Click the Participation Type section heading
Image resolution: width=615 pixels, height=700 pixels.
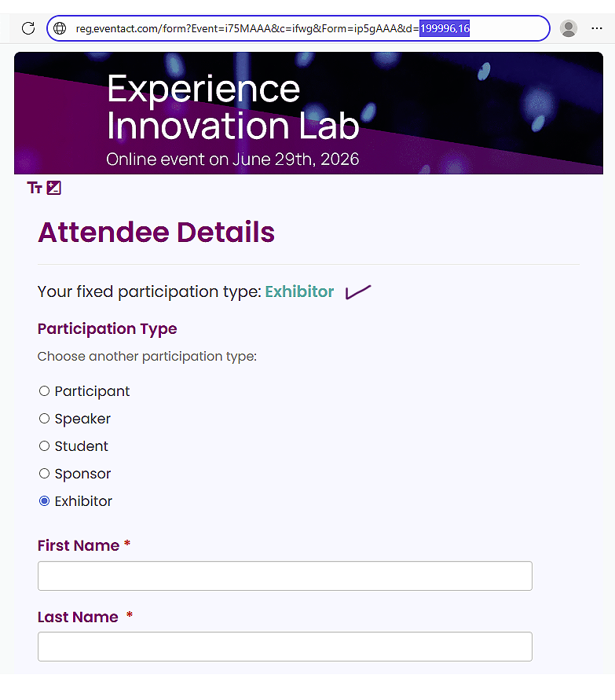click(107, 328)
